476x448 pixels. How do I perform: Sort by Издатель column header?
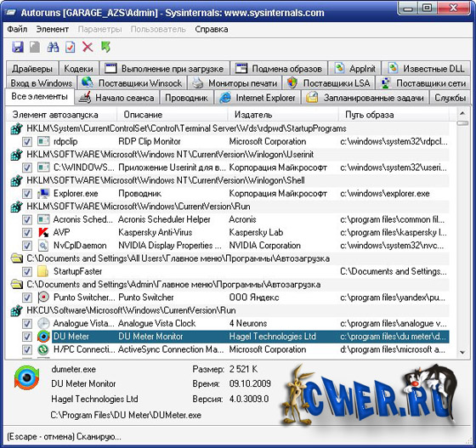click(x=283, y=115)
